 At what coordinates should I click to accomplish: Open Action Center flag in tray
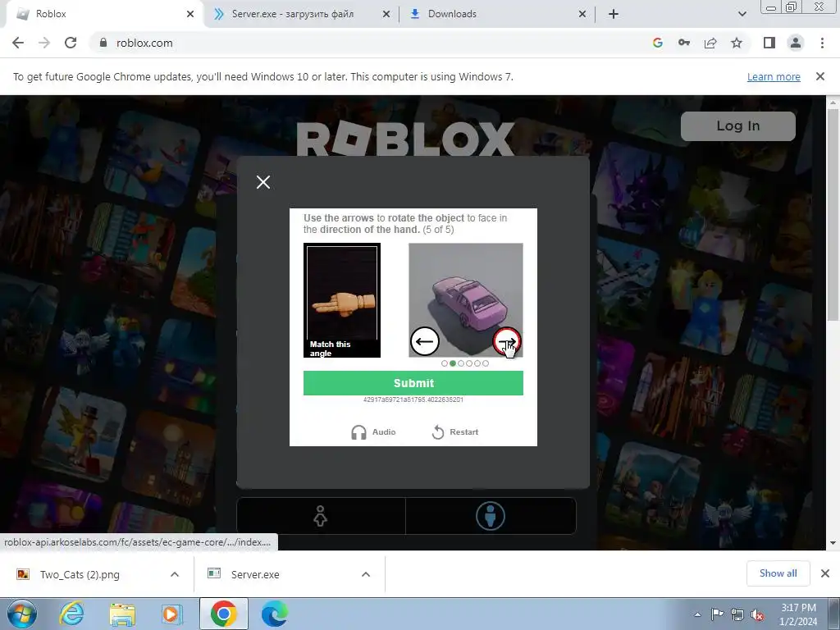pyautogui.click(x=717, y=614)
